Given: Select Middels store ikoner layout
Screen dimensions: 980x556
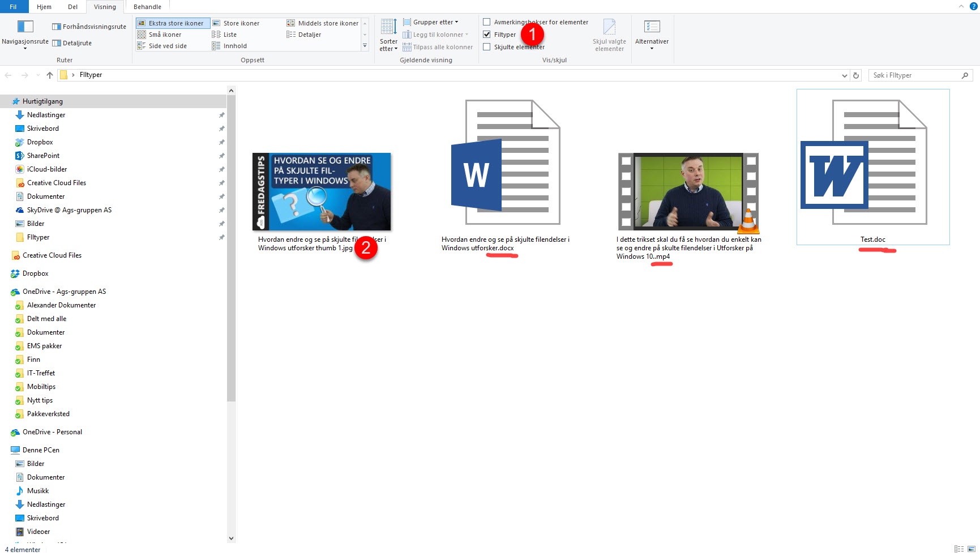Looking at the screenshot, I should pyautogui.click(x=322, y=23).
